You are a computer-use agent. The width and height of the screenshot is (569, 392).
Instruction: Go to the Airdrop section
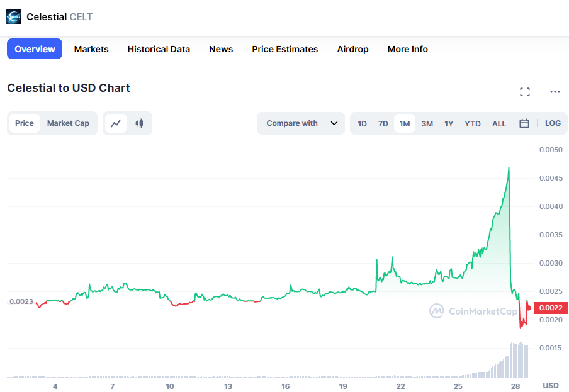click(x=352, y=49)
